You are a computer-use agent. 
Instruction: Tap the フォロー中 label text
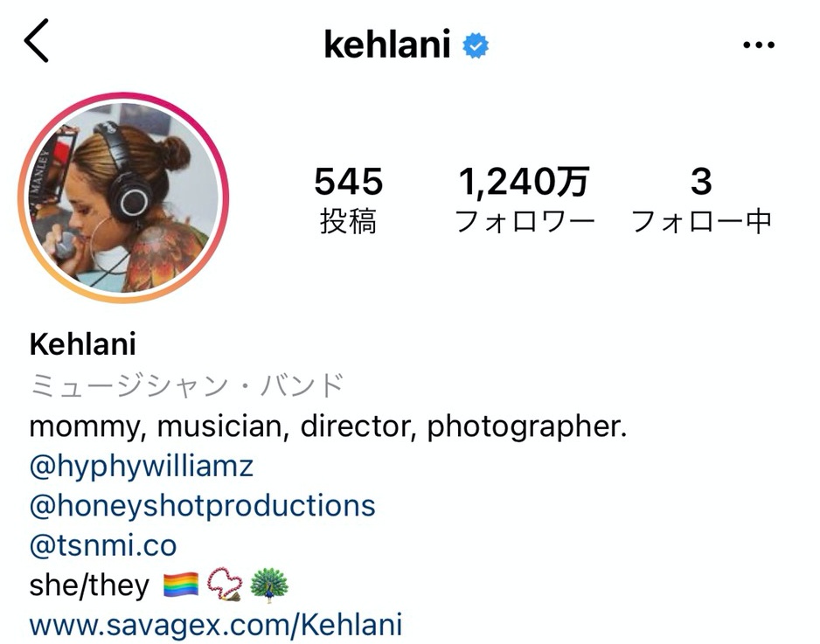pyautogui.click(x=701, y=221)
